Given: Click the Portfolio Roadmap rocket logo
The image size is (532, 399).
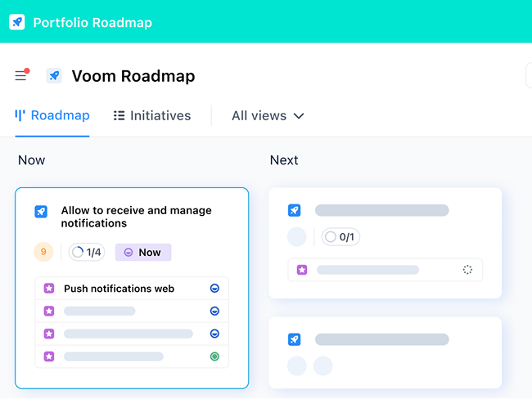Looking at the screenshot, I should point(16,22).
